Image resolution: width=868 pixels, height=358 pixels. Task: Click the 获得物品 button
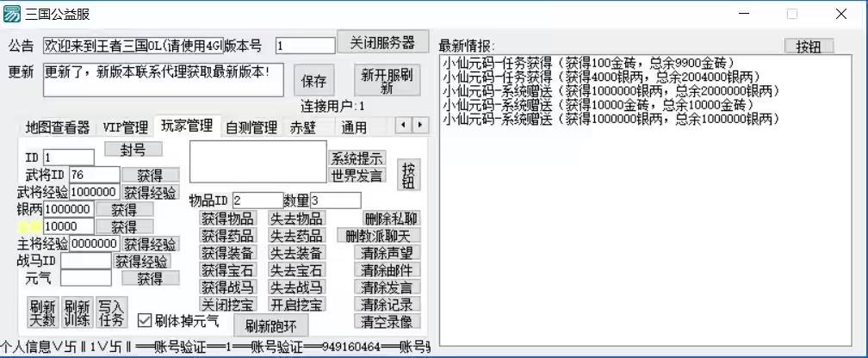[227, 218]
